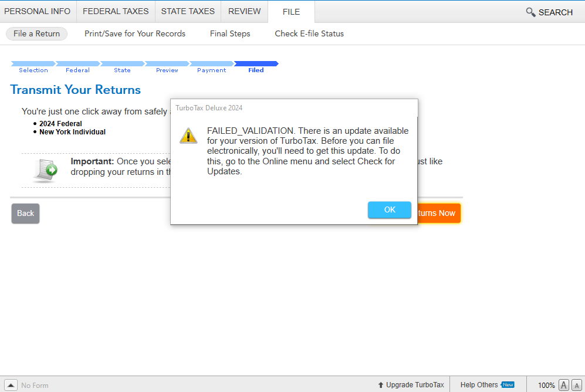Go to the State Taxes tab

click(188, 11)
